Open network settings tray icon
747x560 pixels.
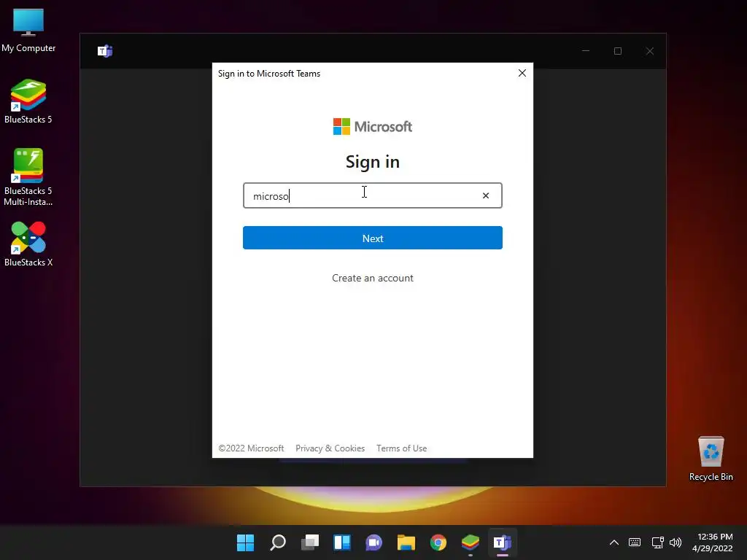[657, 542]
